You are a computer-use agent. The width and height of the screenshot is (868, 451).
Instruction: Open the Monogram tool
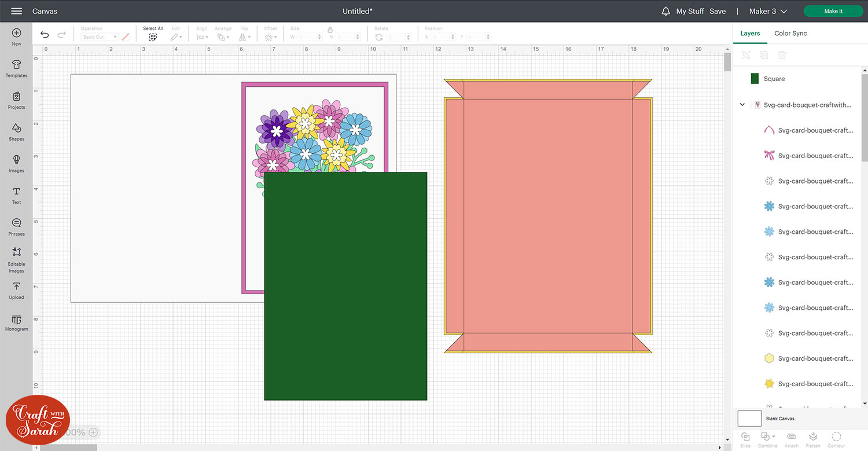tap(16, 320)
